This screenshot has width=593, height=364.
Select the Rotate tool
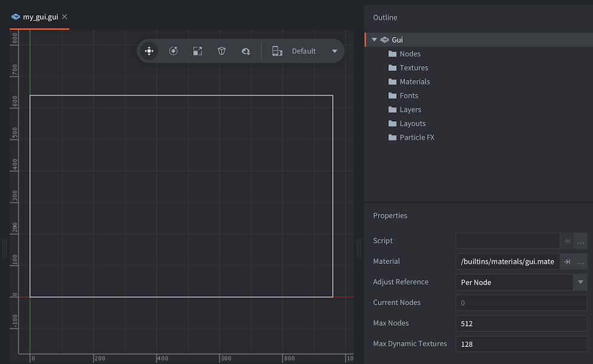tap(173, 51)
